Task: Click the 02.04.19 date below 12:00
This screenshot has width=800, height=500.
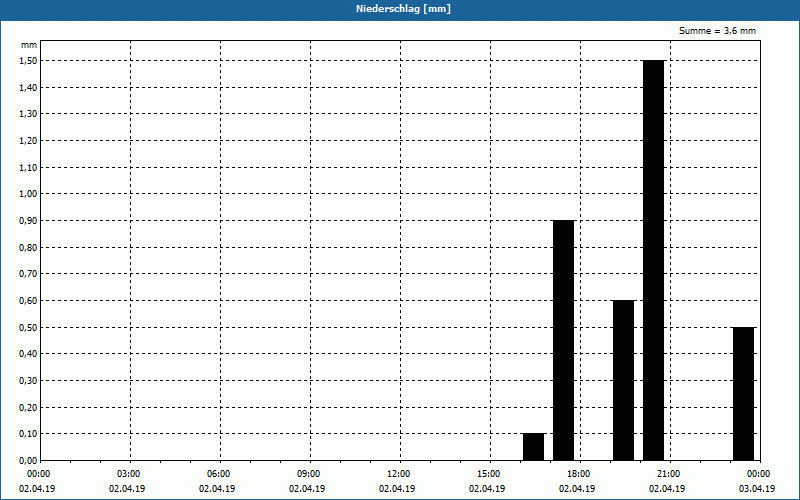Action: pyautogui.click(x=397, y=488)
